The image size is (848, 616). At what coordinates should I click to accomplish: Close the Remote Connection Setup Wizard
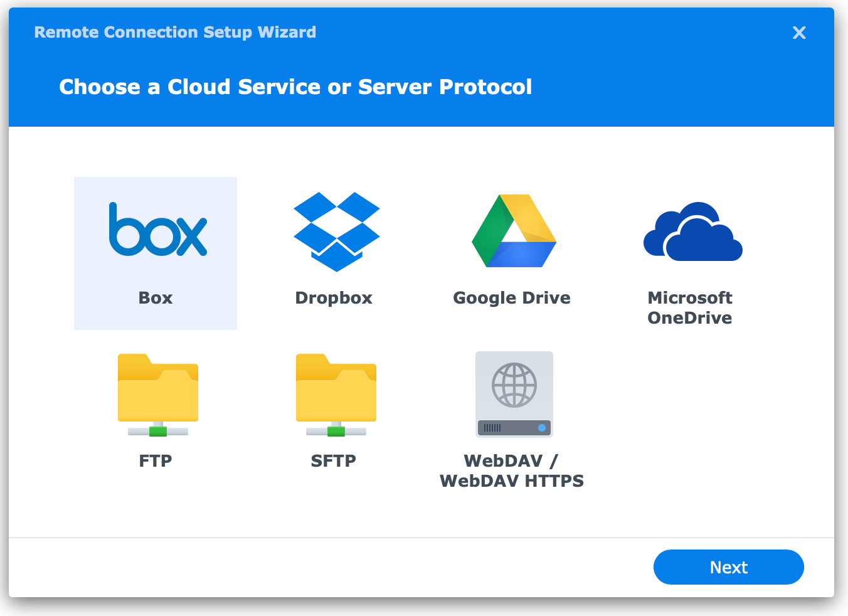(x=799, y=33)
